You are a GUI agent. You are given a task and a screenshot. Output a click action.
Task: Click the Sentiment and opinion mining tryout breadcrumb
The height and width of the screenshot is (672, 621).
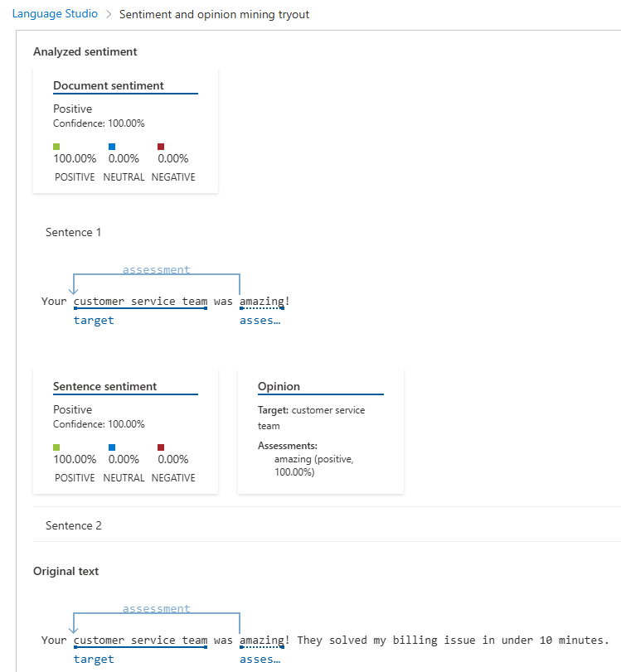pos(214,14)
